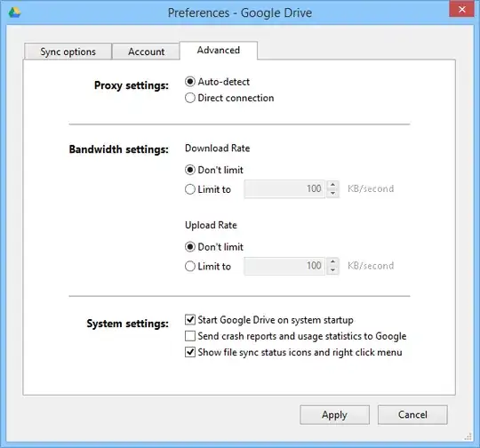Click the Apply button
480x448 pixels.
pyautogui.click(x=334, y=414)
